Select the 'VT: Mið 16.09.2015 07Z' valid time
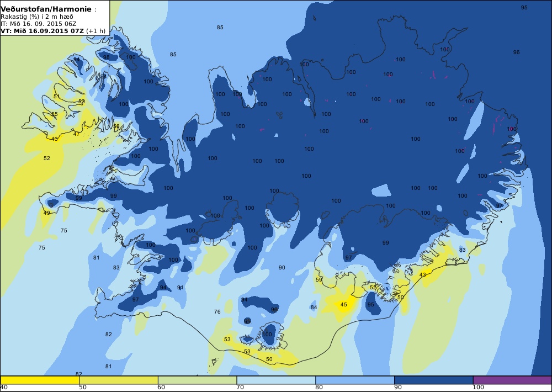552x392 pixels. tap(43, 30)
